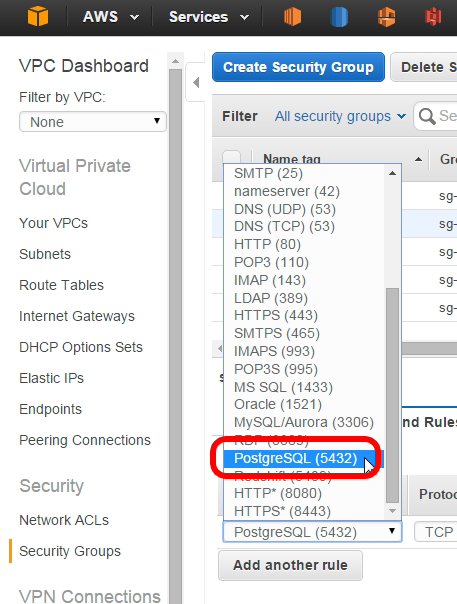The image size is (457, 604).
Task: Open Network ACLs page
Action: (x=64, y=520)
